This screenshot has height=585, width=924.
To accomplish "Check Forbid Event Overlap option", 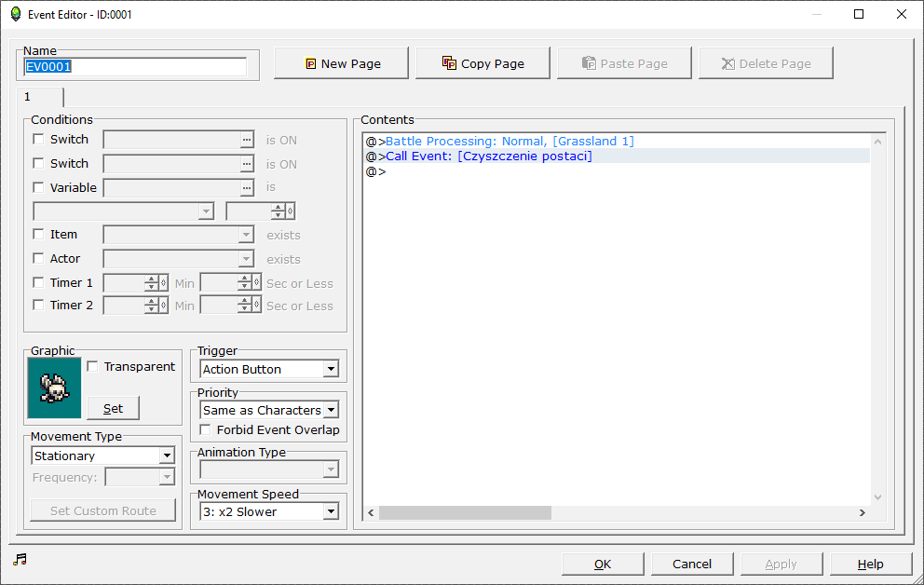I will pos(205,430).
